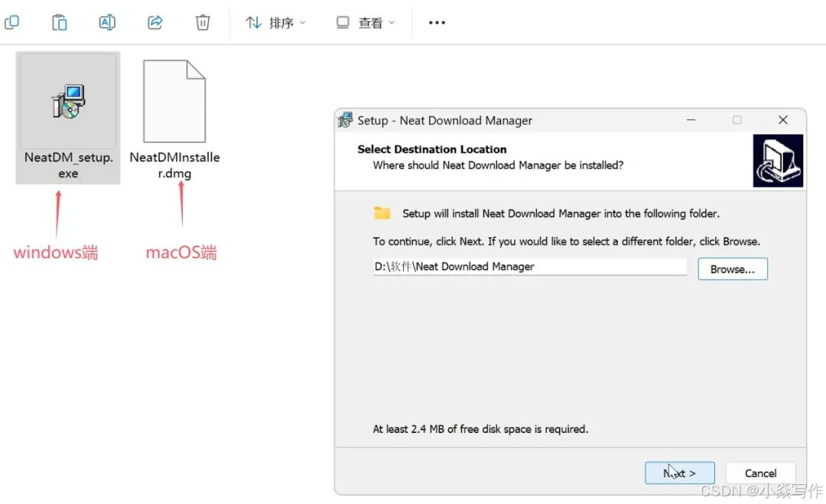The width and height of the screenshot is (826, 504).
Task: Select the NeatDM_setup.exe installer icon
Action: click(x=69, y=101)
